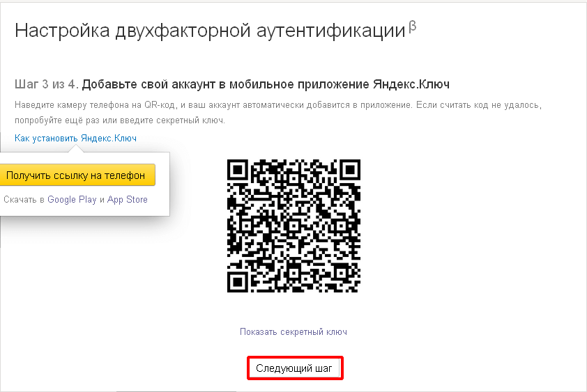Image resolution: width=587 pixels, height=392 pixels.
Task: Click the Шаг 3 из 4 step label
Action: pyautogui.click(x=47, y=84)
